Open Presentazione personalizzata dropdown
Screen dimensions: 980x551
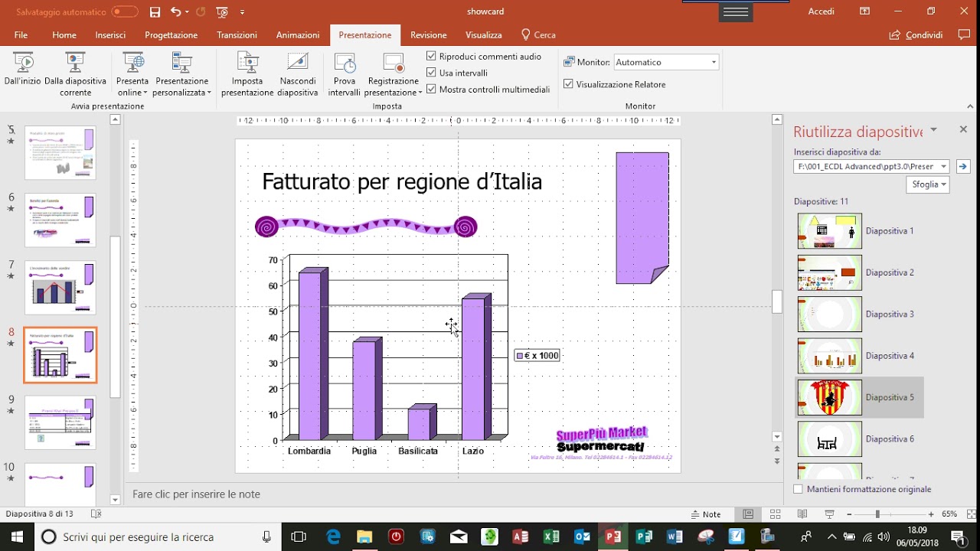[x=181, y=86]
